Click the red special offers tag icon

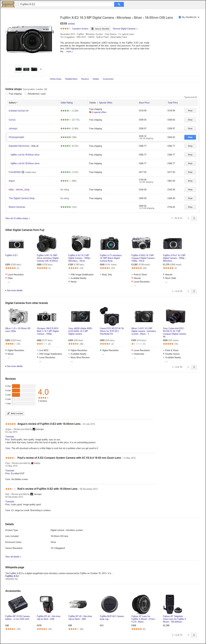90,112
